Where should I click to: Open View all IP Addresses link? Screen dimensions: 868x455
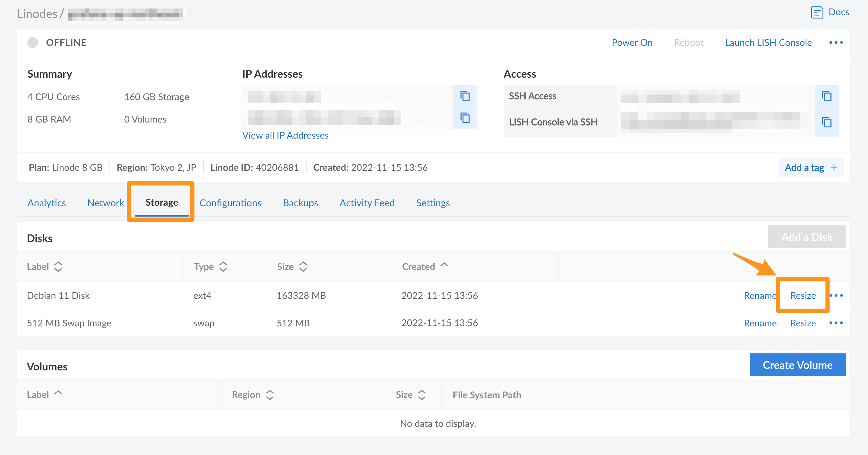tap(285, 135)
